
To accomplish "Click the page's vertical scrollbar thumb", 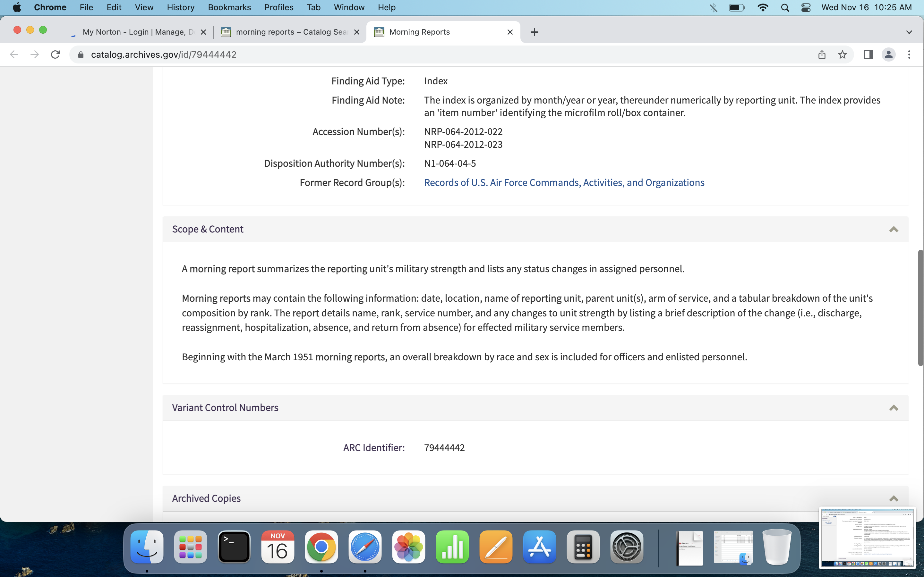I will tap(920, 308).
